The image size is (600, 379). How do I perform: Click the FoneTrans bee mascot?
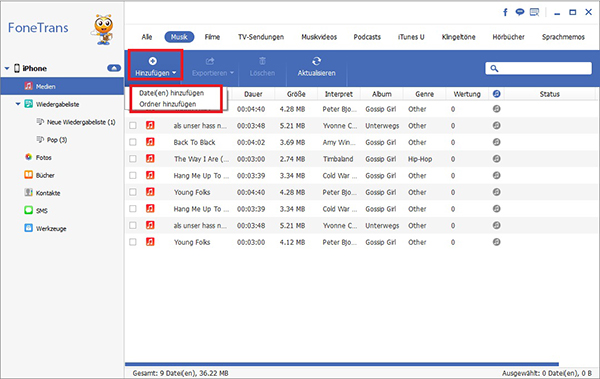pos(103,29)
